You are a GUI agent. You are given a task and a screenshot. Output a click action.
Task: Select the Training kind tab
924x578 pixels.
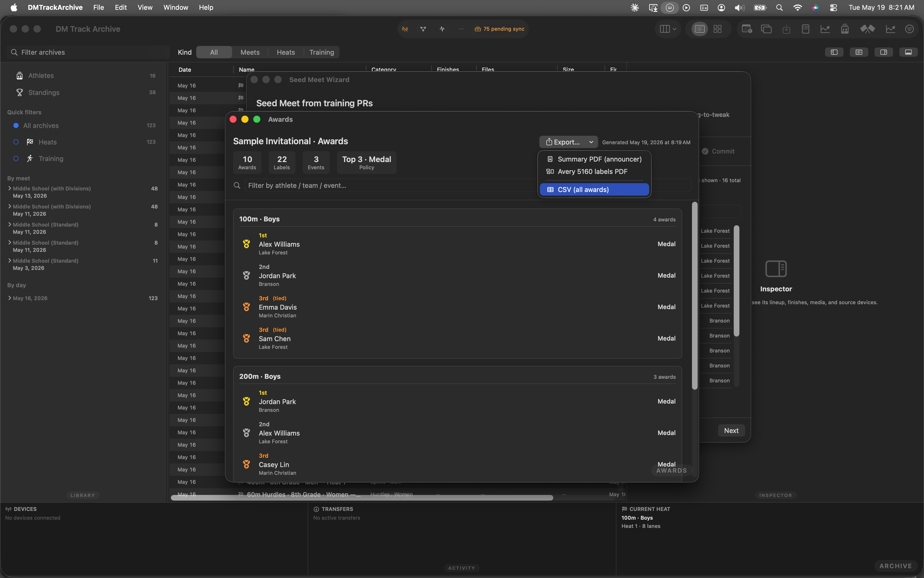[321, 52]
